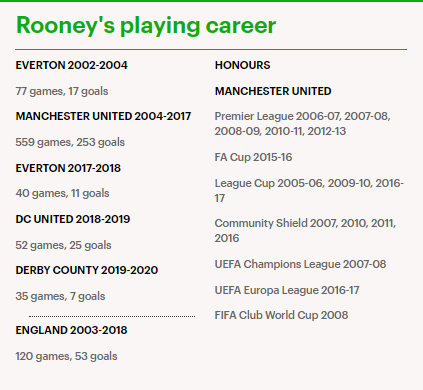Select the EVERTON 2002-2004 heading
Screen dimensions: 423x390
[71, 65]
